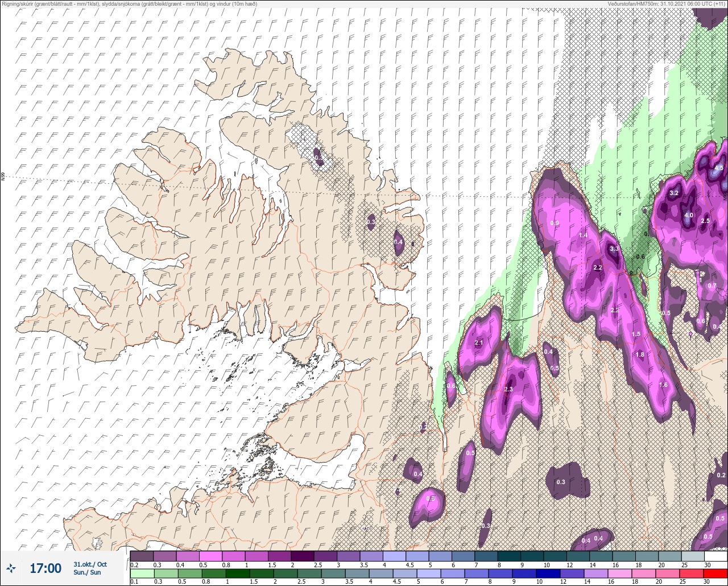Pick the red 30 swatch in the green legend
Image resolution: width=728 pixels, height=586 pixels.
point(715,573)
